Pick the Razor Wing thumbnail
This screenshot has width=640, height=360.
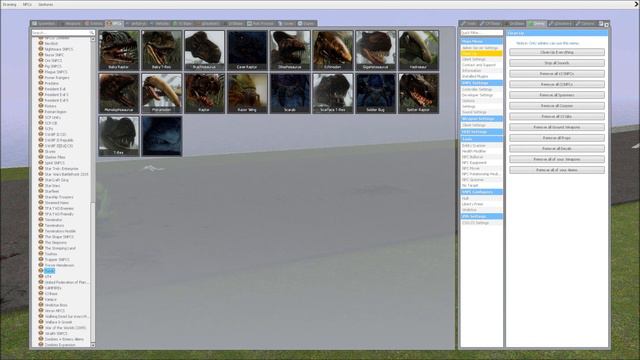tap(247, 93)
